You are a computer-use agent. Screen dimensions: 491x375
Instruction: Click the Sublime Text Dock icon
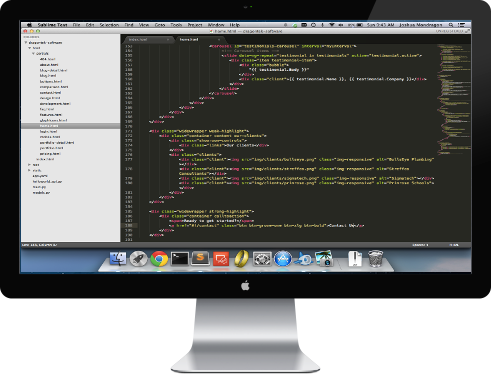(x=200, y=258)
